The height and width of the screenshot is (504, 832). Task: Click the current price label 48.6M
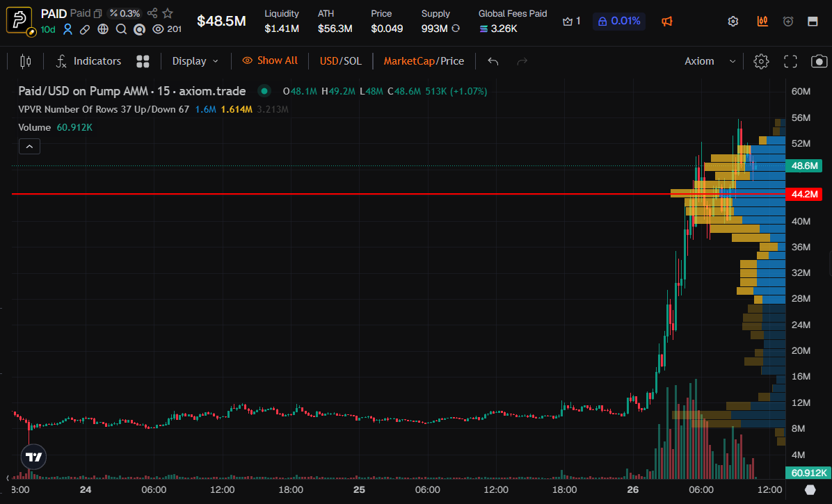[x=804, y=166]
